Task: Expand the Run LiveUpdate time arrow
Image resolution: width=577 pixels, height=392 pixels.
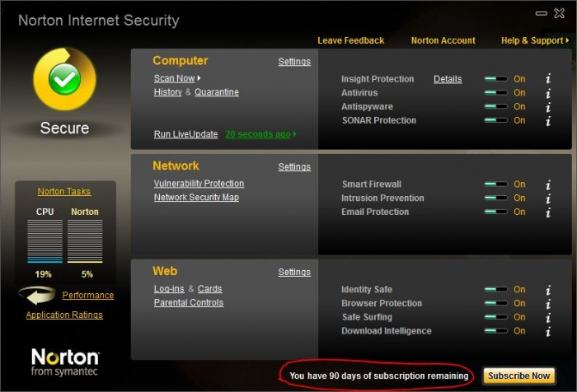Action: click(x=295, y=134)
